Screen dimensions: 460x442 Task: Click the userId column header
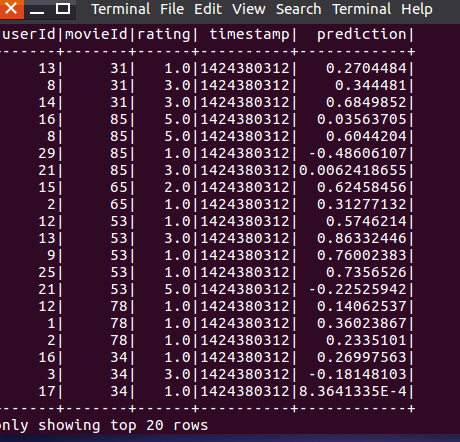coord(28,34)
